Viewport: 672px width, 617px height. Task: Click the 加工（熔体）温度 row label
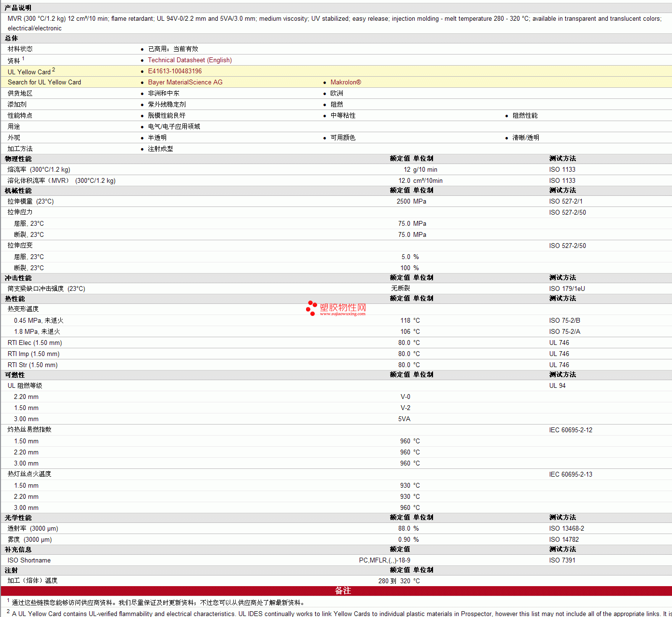pos(32,581)
